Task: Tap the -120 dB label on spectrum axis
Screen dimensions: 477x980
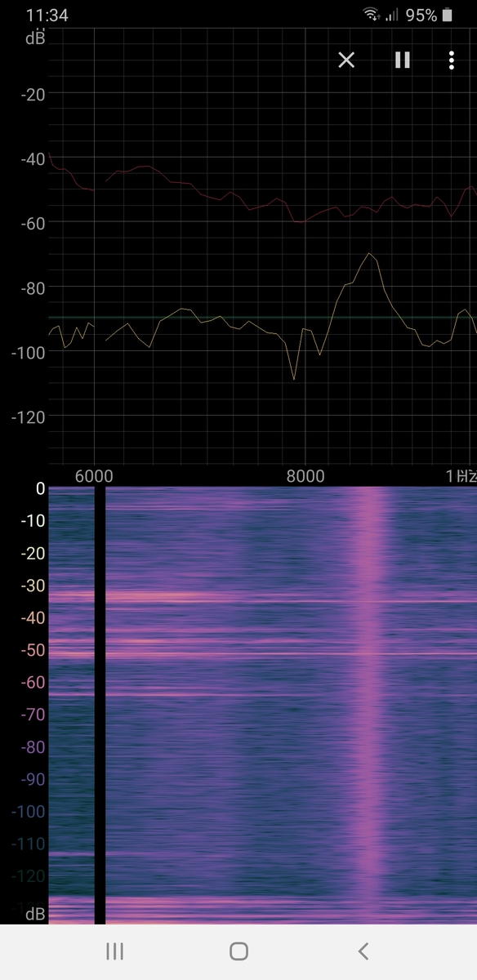Action: (29, 416)
